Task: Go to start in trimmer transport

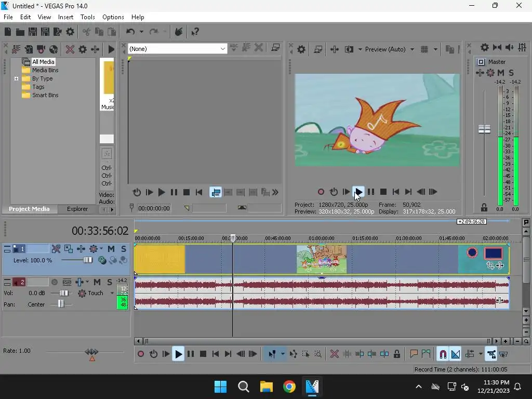Action: 199,192
